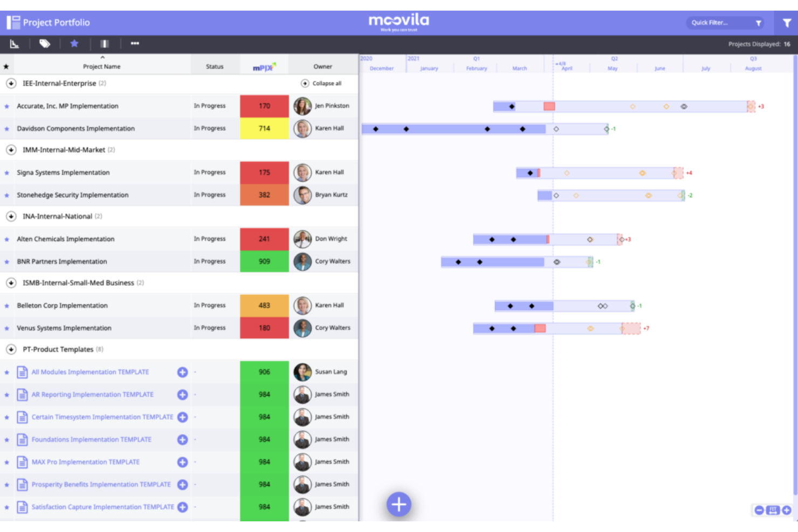
Task: Click Susan Lang owner avatar
Action: [302, 372]
